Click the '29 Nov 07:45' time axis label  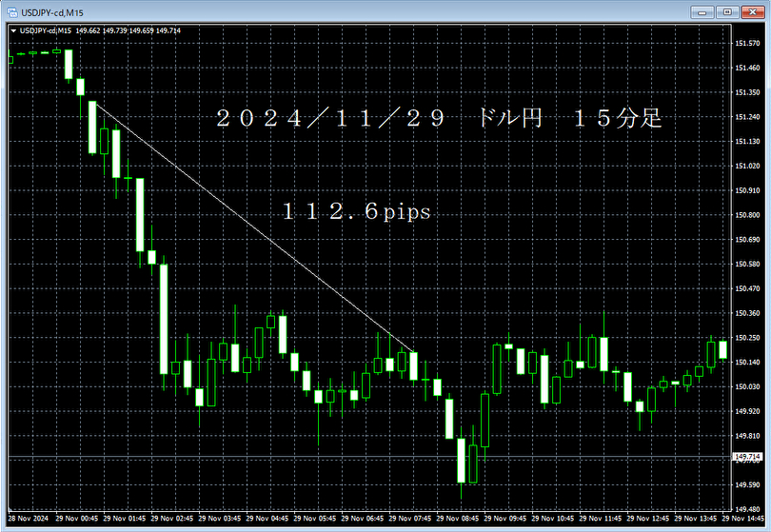410,519
